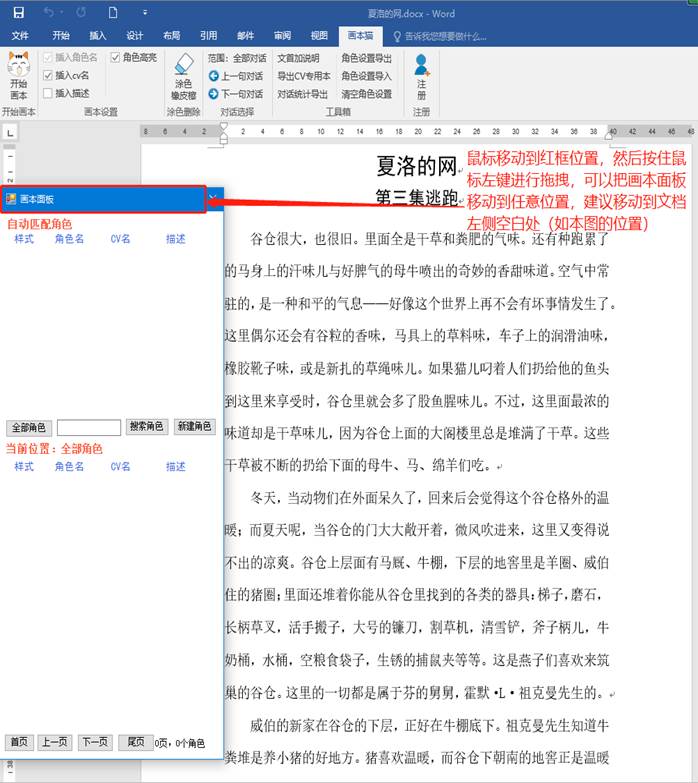
Task: Click 当前位置: 全部角色 label
Action: click(54, 448)
